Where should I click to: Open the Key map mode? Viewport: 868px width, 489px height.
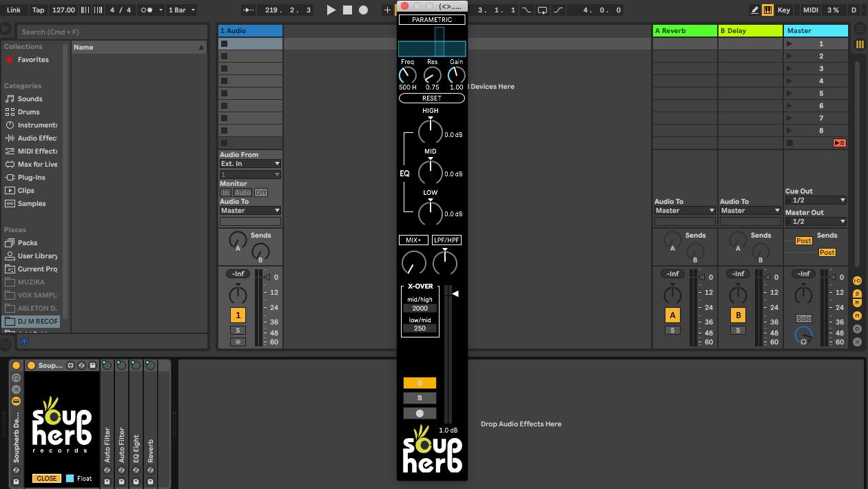pos(784,10)
